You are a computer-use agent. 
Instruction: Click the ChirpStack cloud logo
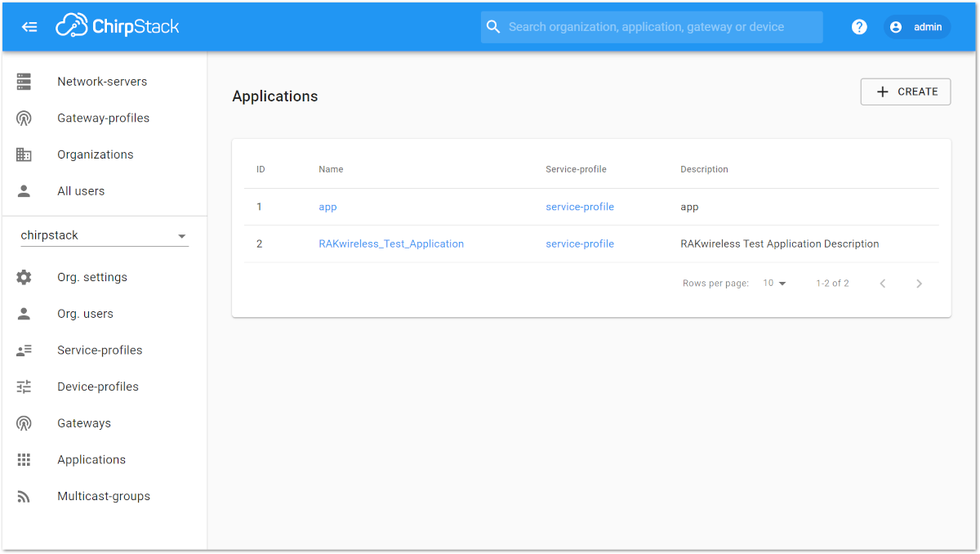(x=118, y=26)
